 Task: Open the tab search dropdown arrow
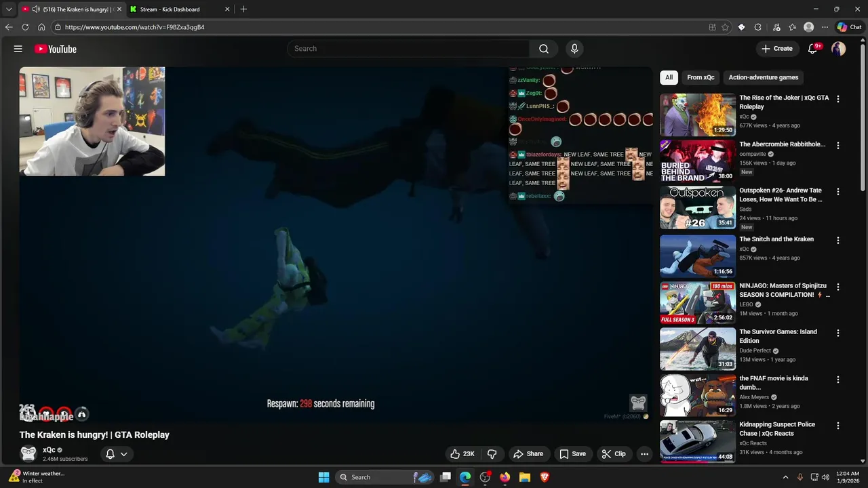pyautogui.click(x=9, y=9)
